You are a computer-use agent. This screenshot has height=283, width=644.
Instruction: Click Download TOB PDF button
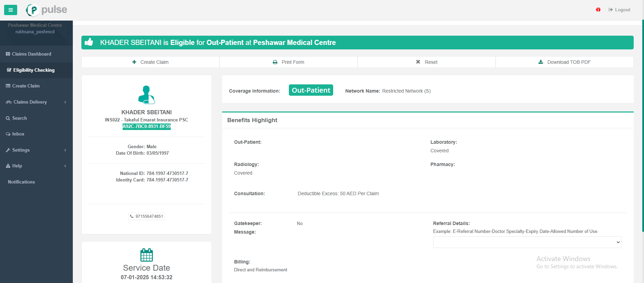point(564,62)
